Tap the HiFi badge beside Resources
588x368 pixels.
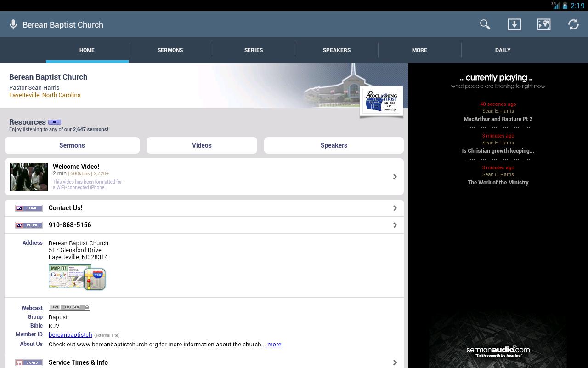pyautogui.click(x=55, y=122)
